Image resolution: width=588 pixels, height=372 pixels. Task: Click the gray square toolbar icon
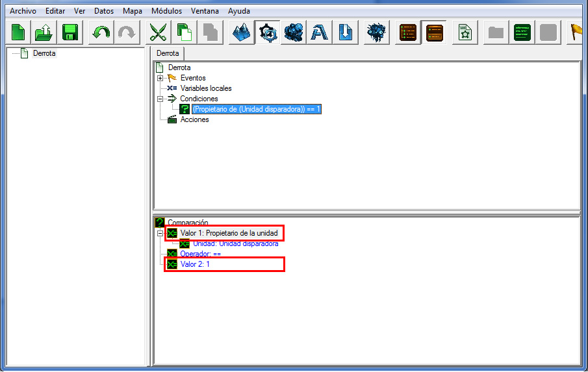(548, 32)
